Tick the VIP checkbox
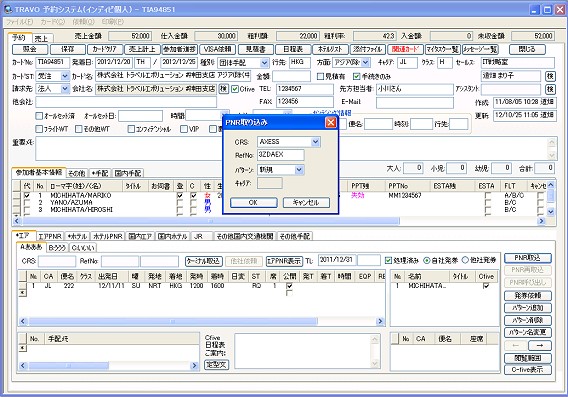Image resolution: width=568 pixels, height=397 pixels. tap(184, 129)
